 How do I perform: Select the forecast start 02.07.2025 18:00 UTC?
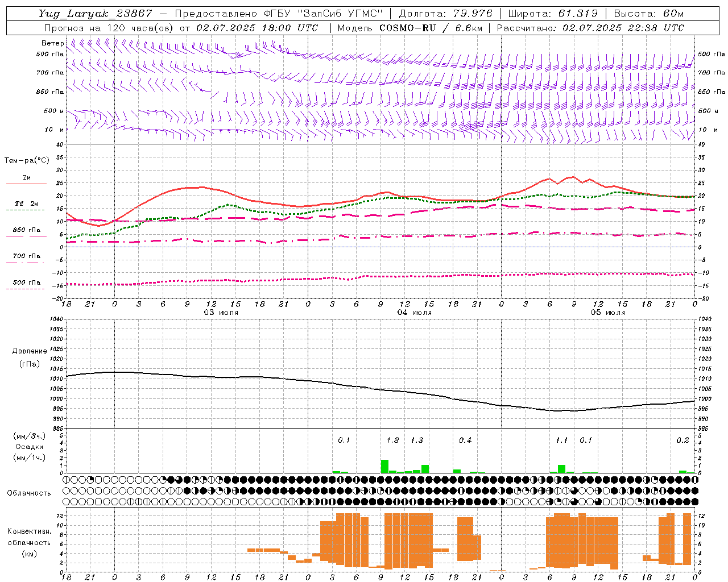[257, 28]
